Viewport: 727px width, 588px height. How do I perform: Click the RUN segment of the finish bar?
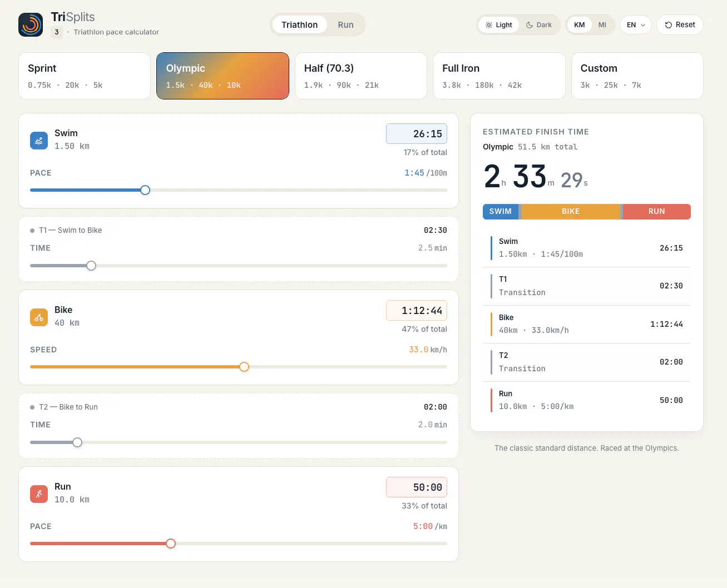pyautogui.click(x=657, y=212)
